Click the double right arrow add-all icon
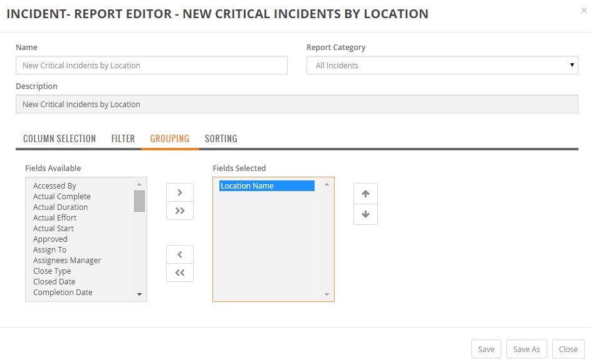Image resolution: width=591 pixels, height=364 pixels. (180, 211)
